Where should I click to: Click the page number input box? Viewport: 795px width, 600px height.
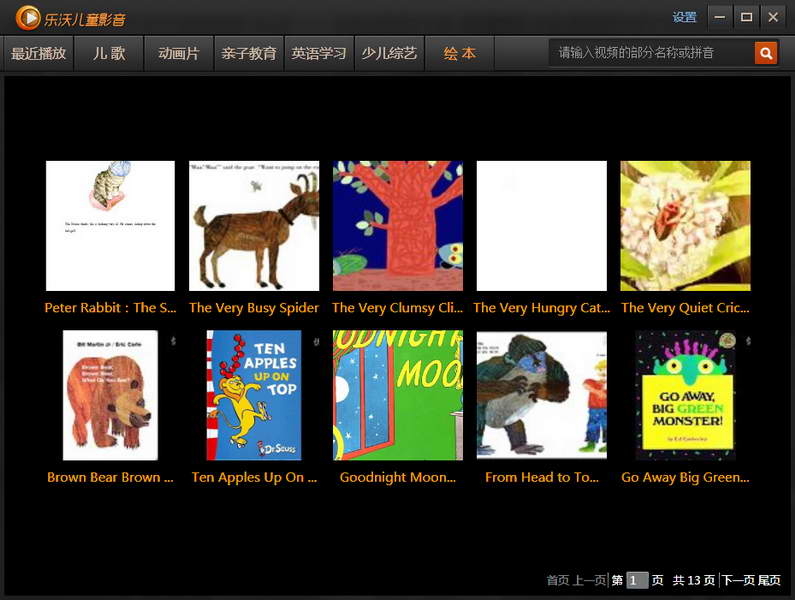click(x=637, y=580)
